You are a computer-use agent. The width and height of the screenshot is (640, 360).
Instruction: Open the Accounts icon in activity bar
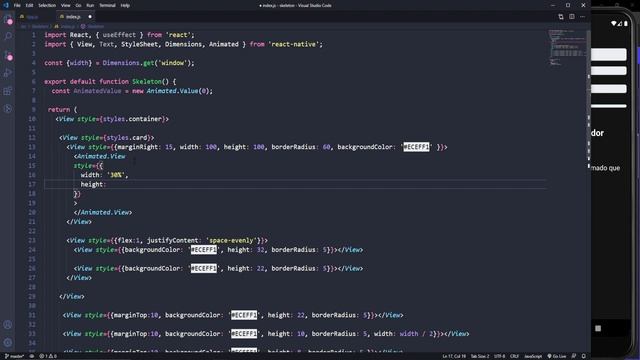pos(8,325)
